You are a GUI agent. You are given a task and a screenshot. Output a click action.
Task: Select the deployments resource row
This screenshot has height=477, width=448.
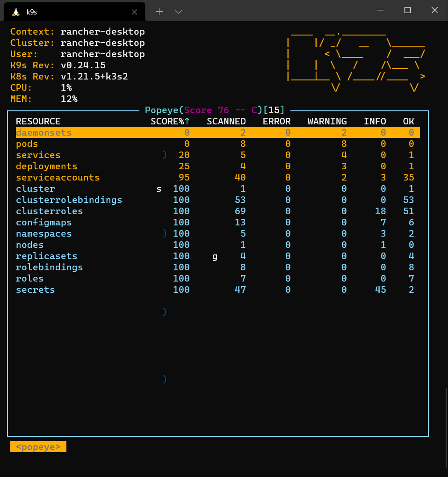[x=46, y=166]
